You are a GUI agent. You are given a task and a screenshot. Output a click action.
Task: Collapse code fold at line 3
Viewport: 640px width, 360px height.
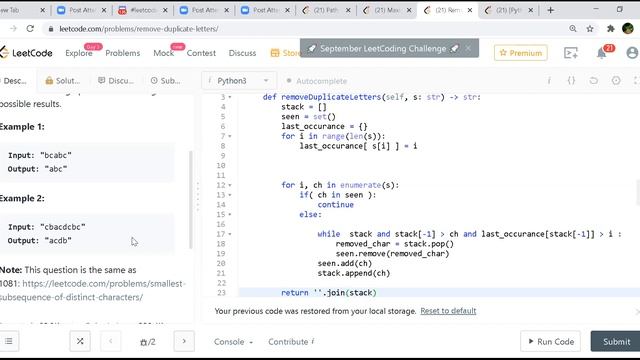(230, 97)
